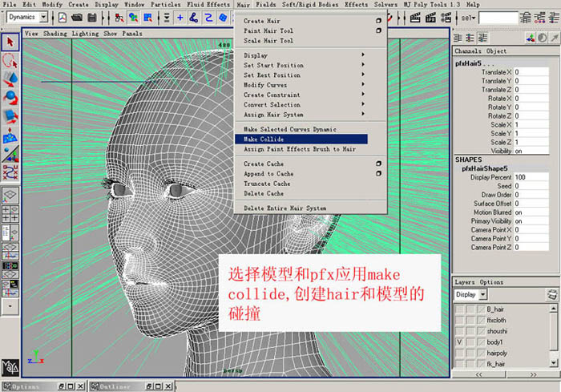Toggle visibility box of B_hair layer
Screen dimensions: 561x392
pos(459,309)
